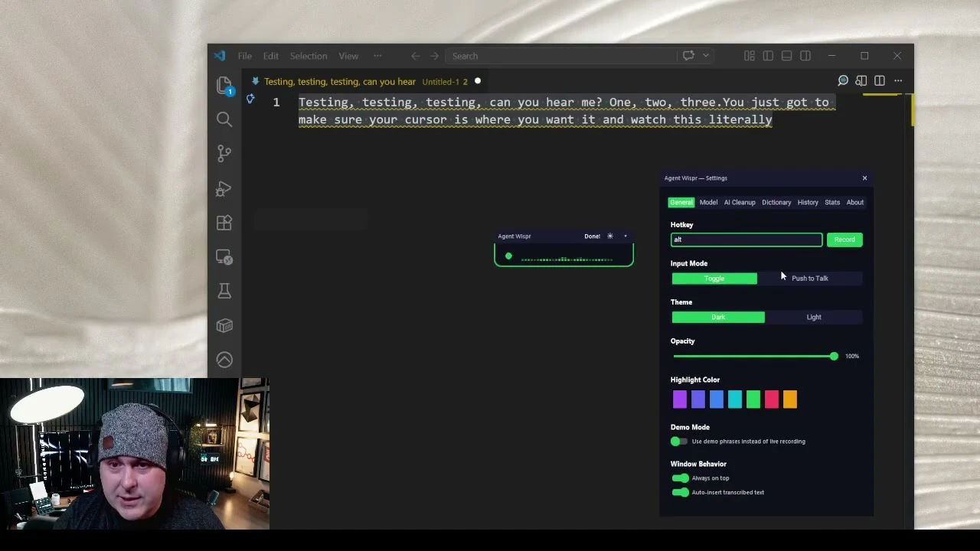Open the View menu
Viewport: 980px width, 551px height.
348,56
